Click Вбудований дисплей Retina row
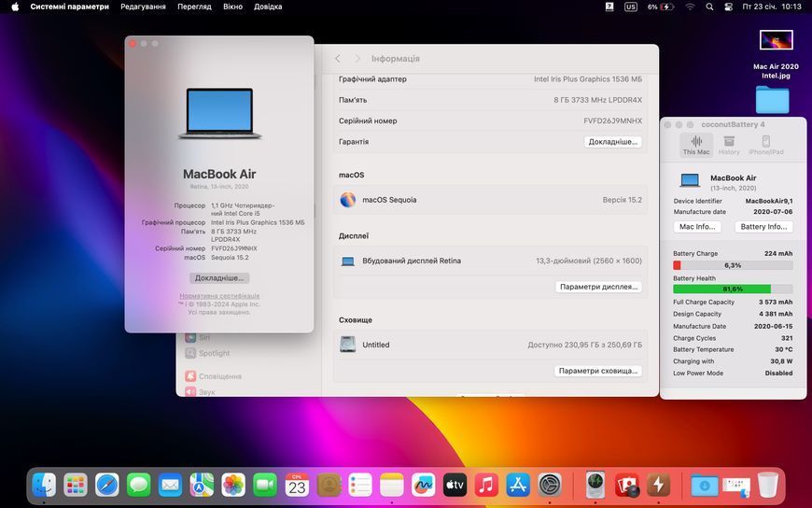 [x=490, y=261]
